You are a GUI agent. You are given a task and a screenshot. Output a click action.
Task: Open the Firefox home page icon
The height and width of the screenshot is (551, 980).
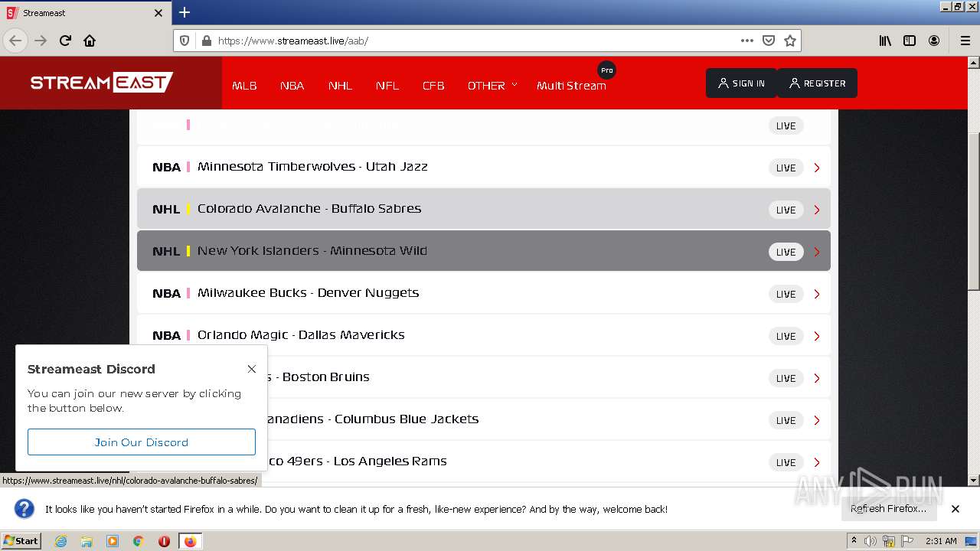(x=90, y=41)
